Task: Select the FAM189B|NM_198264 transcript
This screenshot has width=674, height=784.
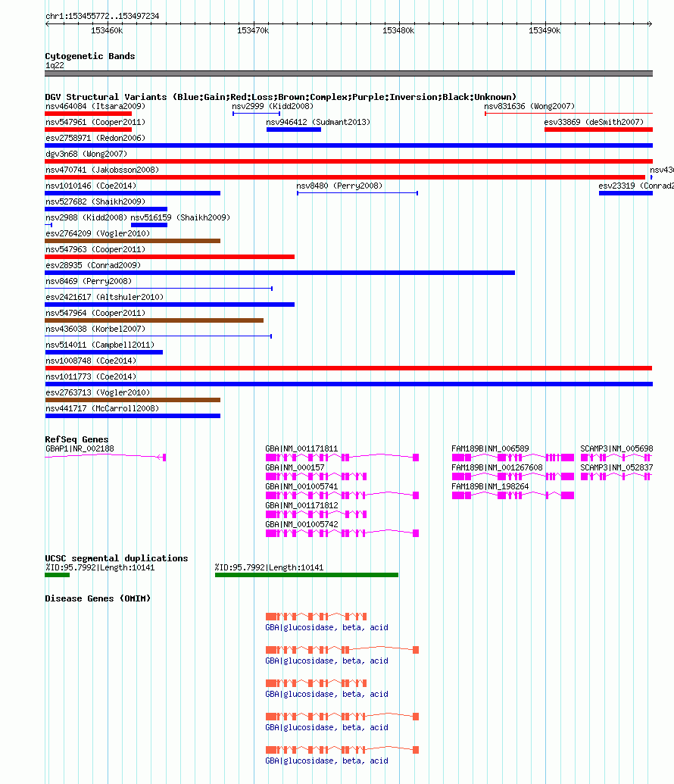Action: click(513, 495)
